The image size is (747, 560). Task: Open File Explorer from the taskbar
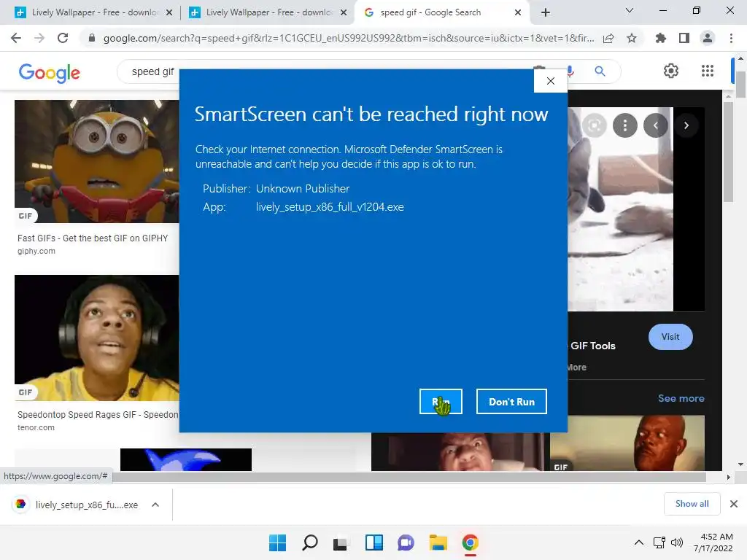[x=438, y=542]
